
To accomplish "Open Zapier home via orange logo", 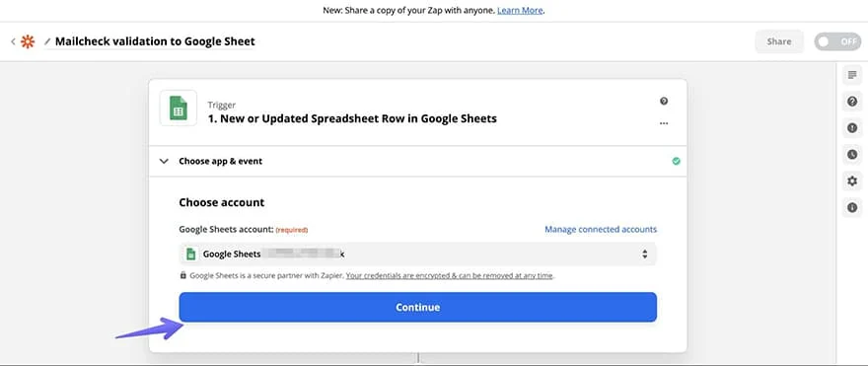I will (28, 41).
